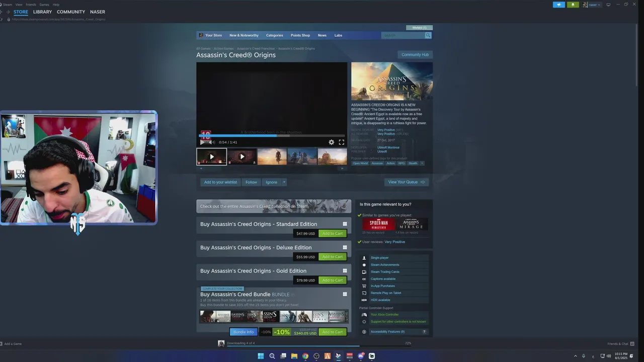The height and width of the screenshot is (362, 644).
Task: Click the Accessibility Features help question mark
Action: (x=424, y=332)
